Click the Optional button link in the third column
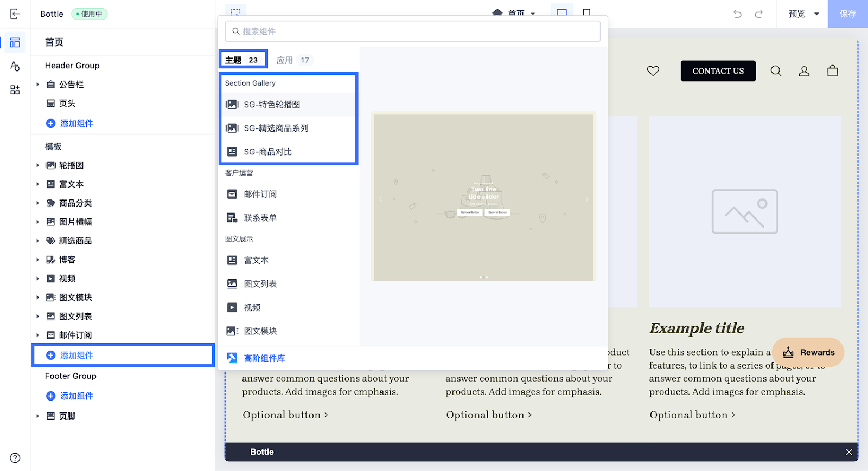 click(x=692, y=415)
